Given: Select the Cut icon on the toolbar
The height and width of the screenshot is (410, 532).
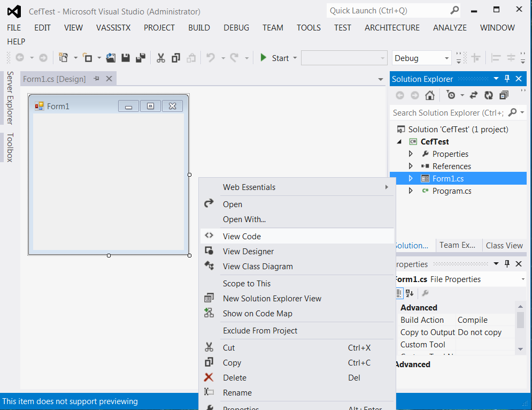Looking at the screenshot, I should [x=160, y=57].
